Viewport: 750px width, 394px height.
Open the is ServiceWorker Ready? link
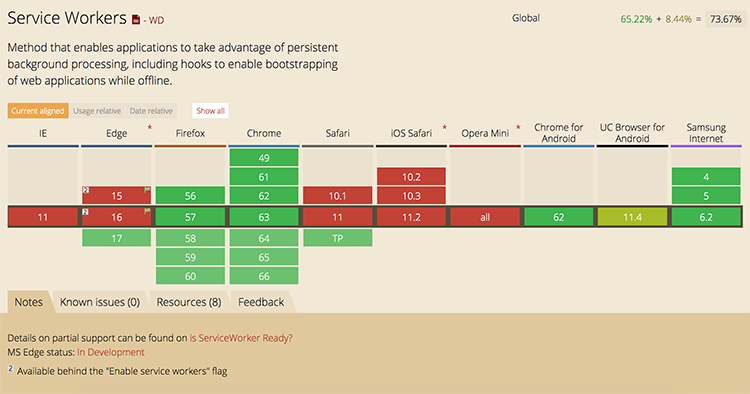click(x=241, y=338)
